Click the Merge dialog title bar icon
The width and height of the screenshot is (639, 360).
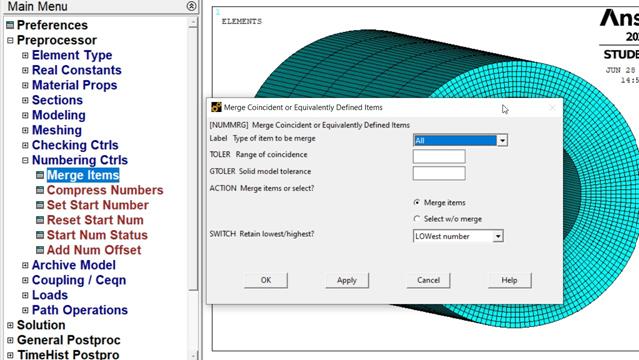click(216, 107)
